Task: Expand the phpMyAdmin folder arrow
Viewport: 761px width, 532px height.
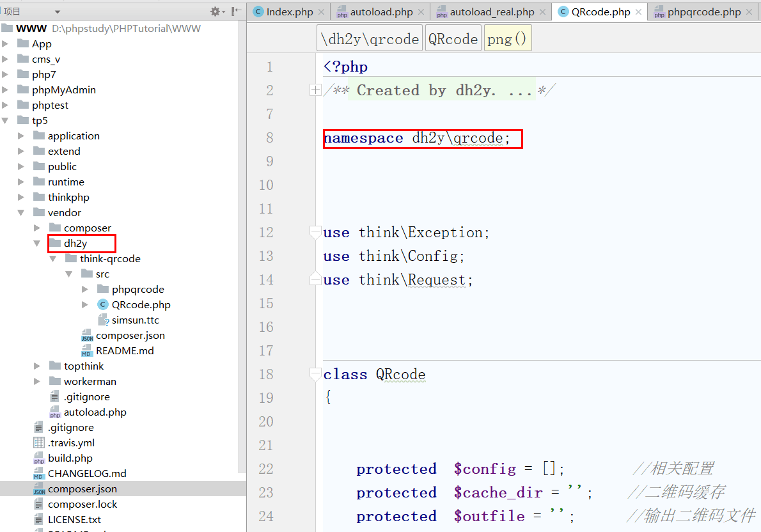Action: coord(5,90)
